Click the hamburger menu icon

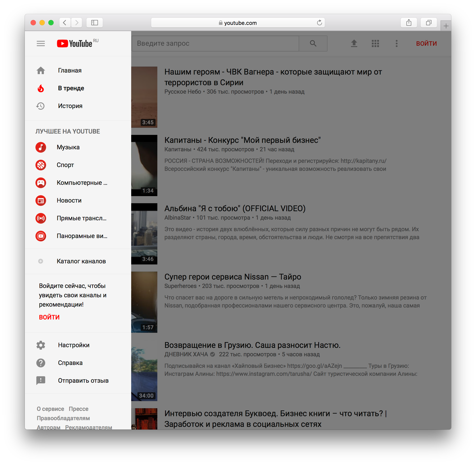(41, 43)
